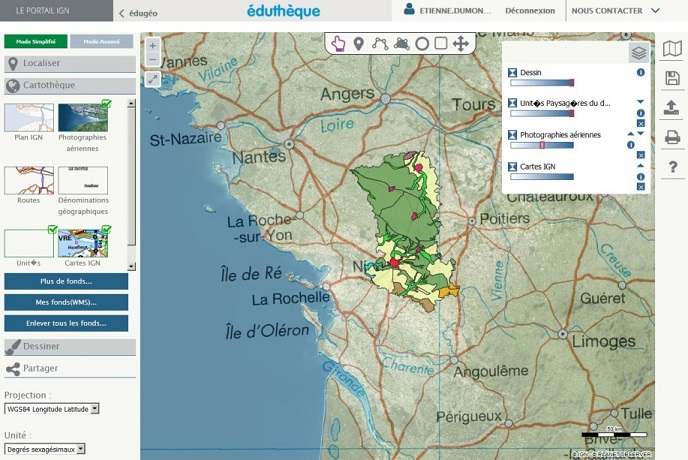Click Enlever tous les fonds button
This screenshot has width=688, height=460.
pos(66,323)
